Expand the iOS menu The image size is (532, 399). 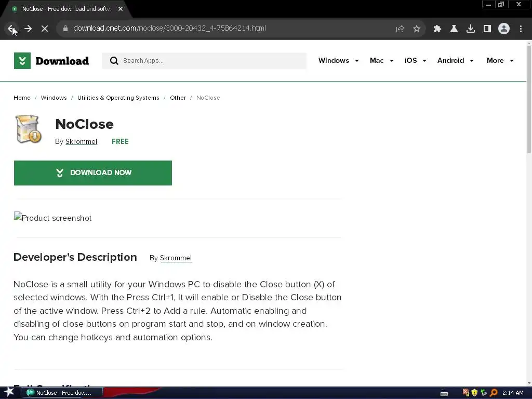[x=415, y=60]
